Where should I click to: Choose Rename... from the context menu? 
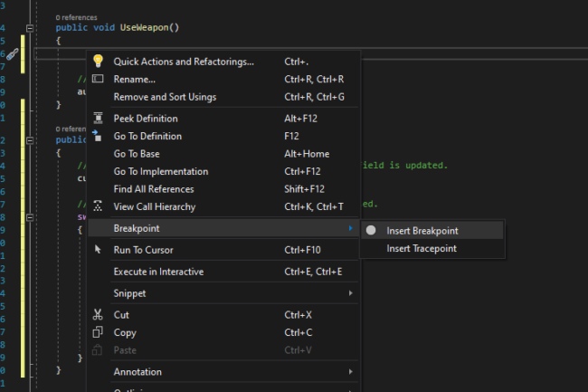coord(223,79)
